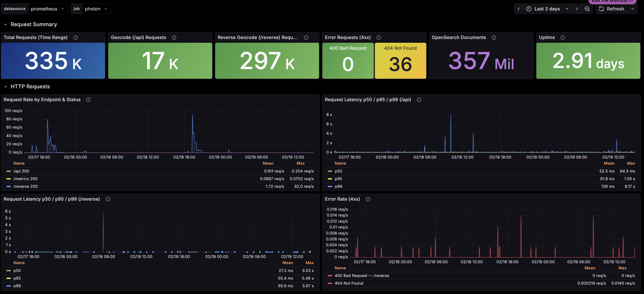The image size is (644, 294).
Task: Click the zoom out time range icon
Action: [x=587, y=9]
